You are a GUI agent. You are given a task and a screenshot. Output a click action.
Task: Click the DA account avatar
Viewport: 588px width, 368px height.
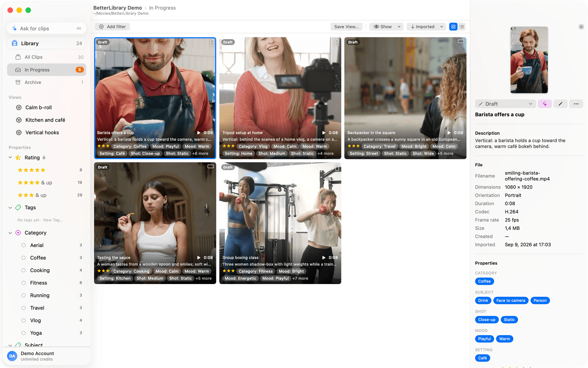click(12, 356)
